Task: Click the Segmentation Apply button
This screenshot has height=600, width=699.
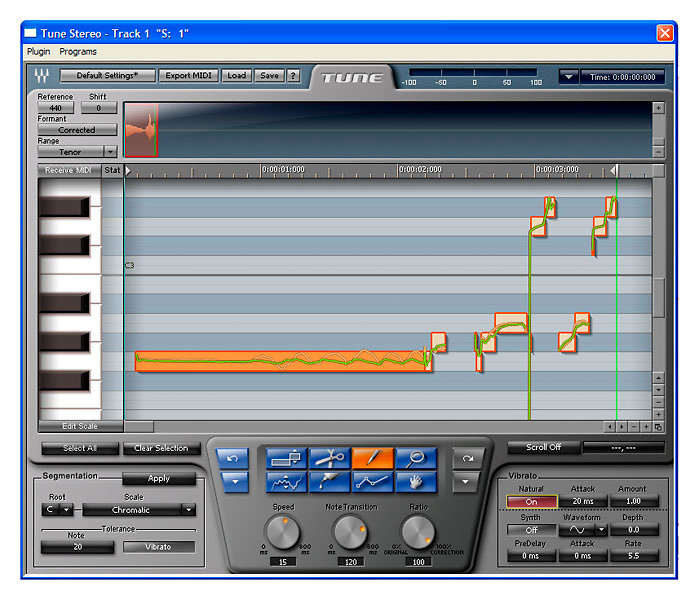Action: point(159,478)
